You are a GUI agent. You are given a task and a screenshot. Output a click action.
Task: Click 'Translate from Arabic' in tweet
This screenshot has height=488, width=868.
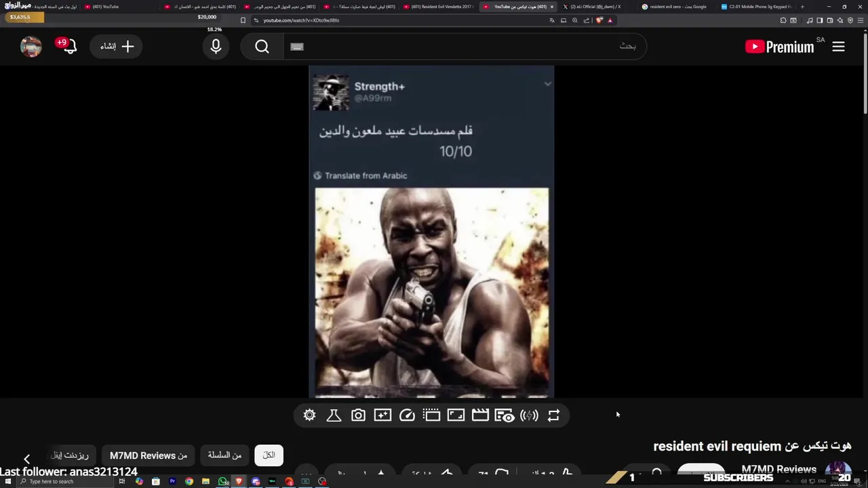coord(366,176)
